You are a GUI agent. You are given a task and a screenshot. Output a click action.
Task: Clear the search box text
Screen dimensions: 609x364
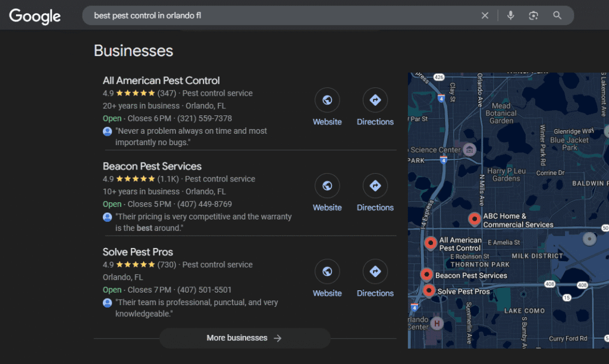(485, 15)
